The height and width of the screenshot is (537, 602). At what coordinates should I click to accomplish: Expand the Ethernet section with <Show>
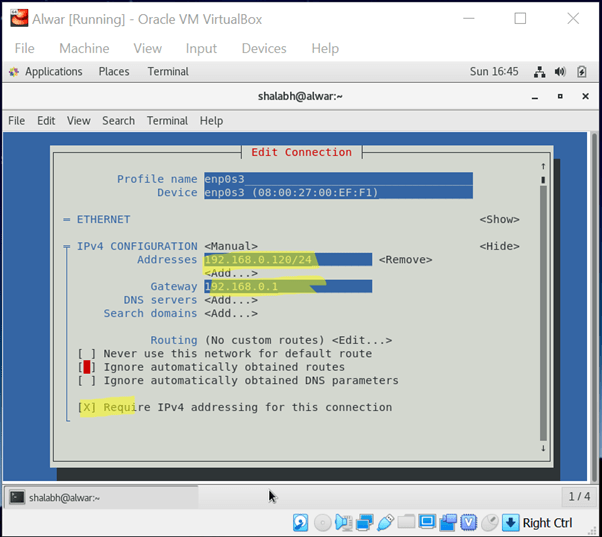click(499, 219)
